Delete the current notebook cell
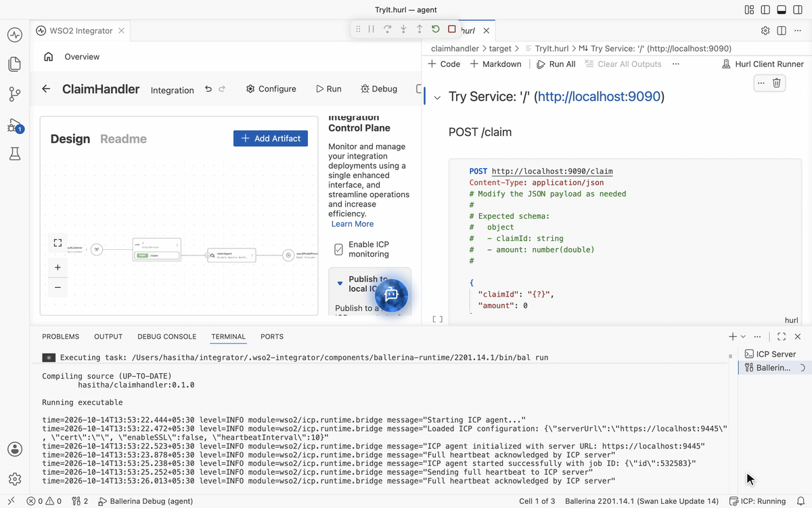The height and width of the screenshot is (508, 812). pos(777,83)
